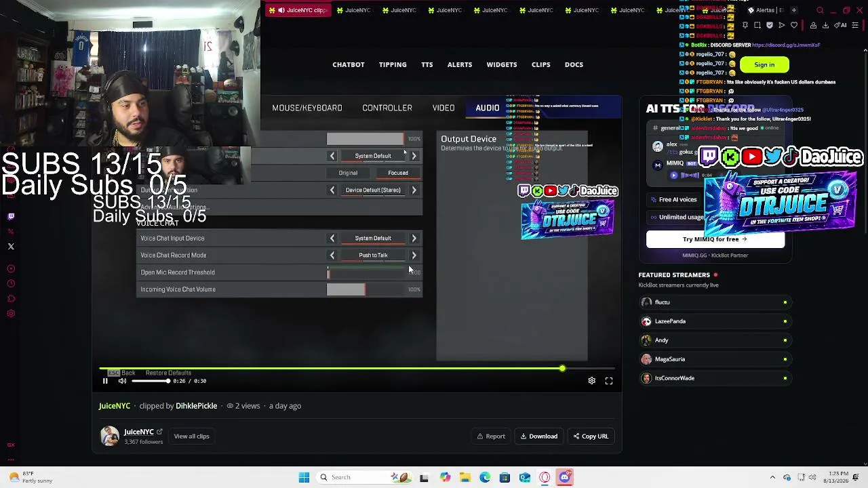868x488 pixels.
Task: Open browser settings via the sidebar gear
Action: click(11, 314)
